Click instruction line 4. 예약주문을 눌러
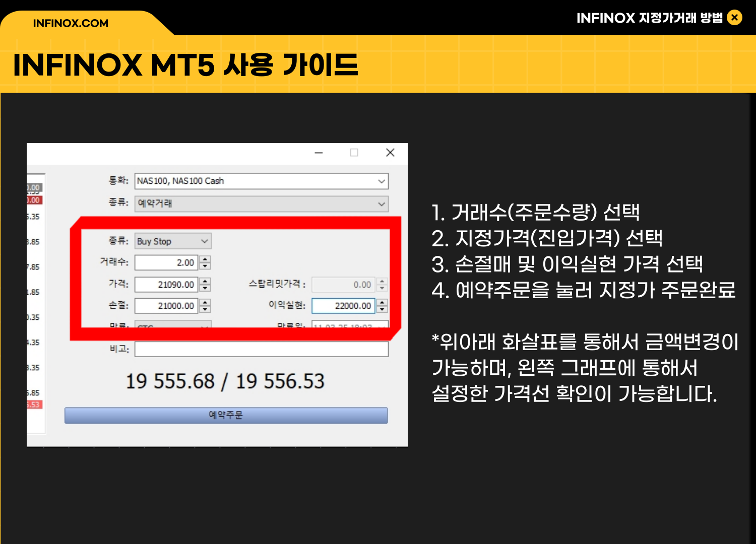 click(x=583, y=290)
